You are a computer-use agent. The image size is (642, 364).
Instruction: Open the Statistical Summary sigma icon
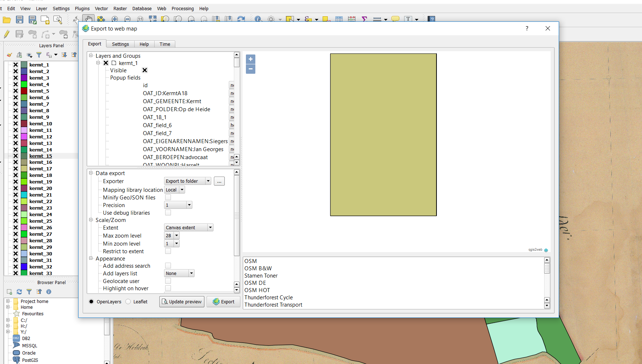click(x=364, y=19)
